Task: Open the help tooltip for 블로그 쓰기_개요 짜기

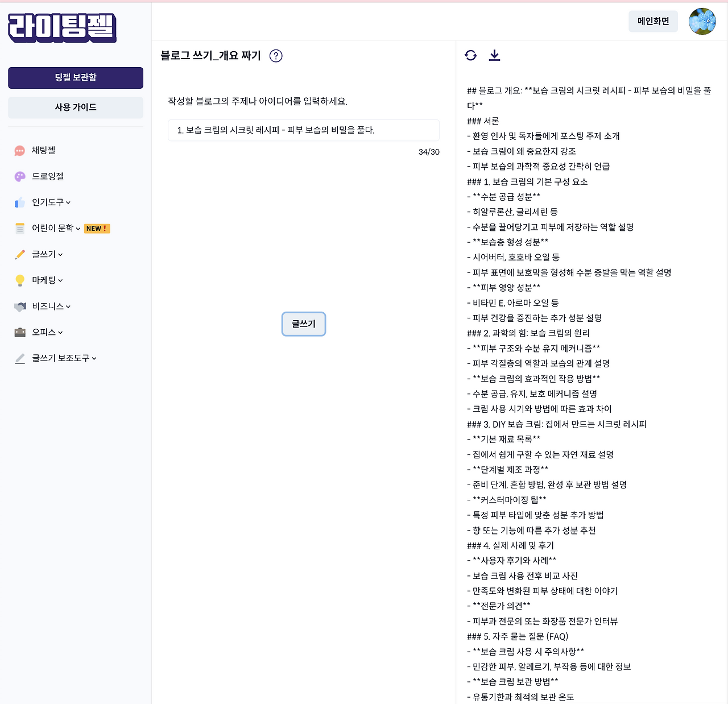Action: coord(276,56)
